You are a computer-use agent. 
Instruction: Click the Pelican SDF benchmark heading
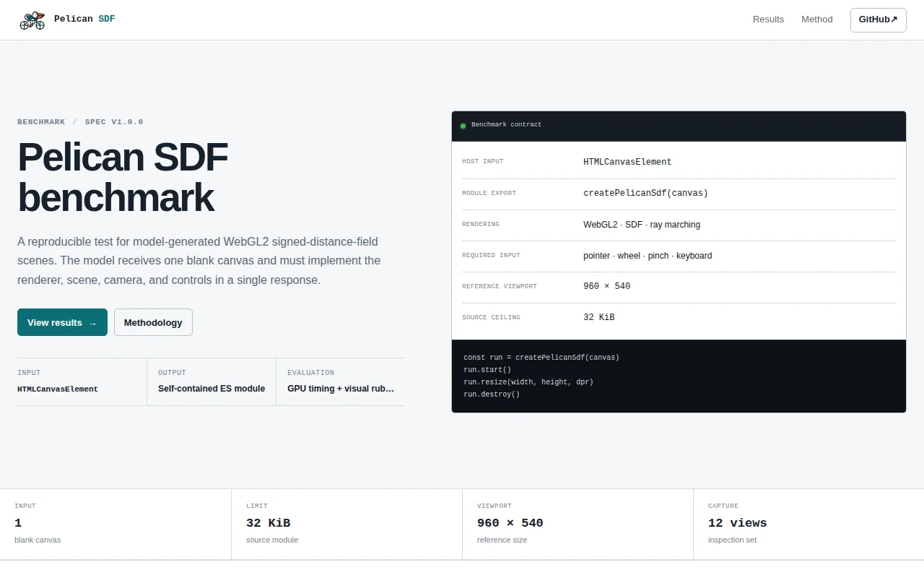[x=123, y=177]
